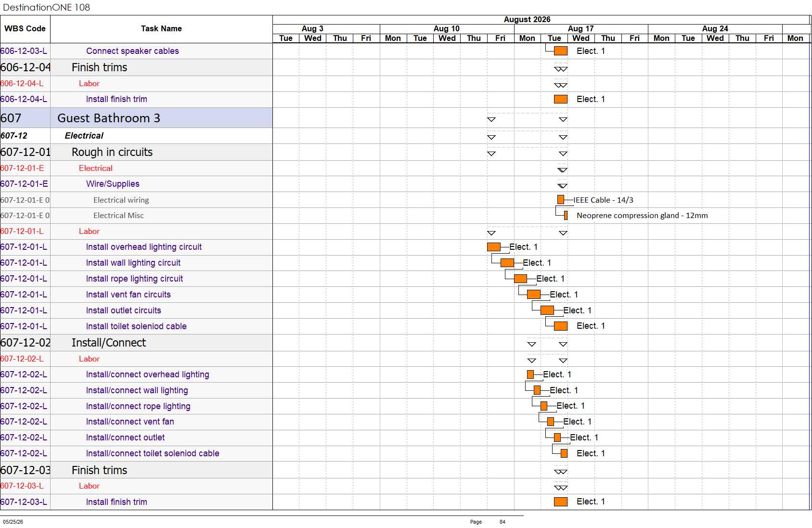This screenshot has width=812, height=528.
Task: Select the Guest Bathroom 3 row
Action: (136, 118)
